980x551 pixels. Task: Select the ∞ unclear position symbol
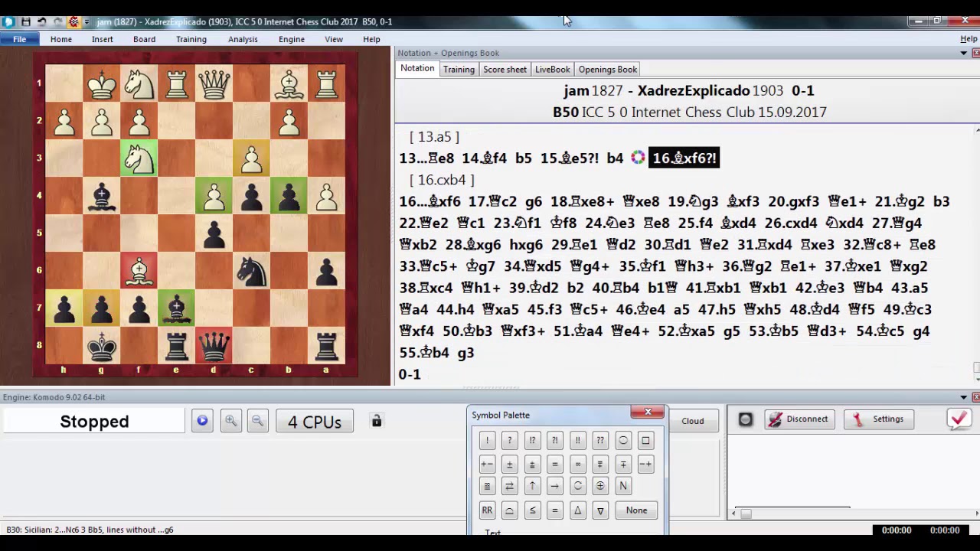pyautogui.click(x=577, y=465)
